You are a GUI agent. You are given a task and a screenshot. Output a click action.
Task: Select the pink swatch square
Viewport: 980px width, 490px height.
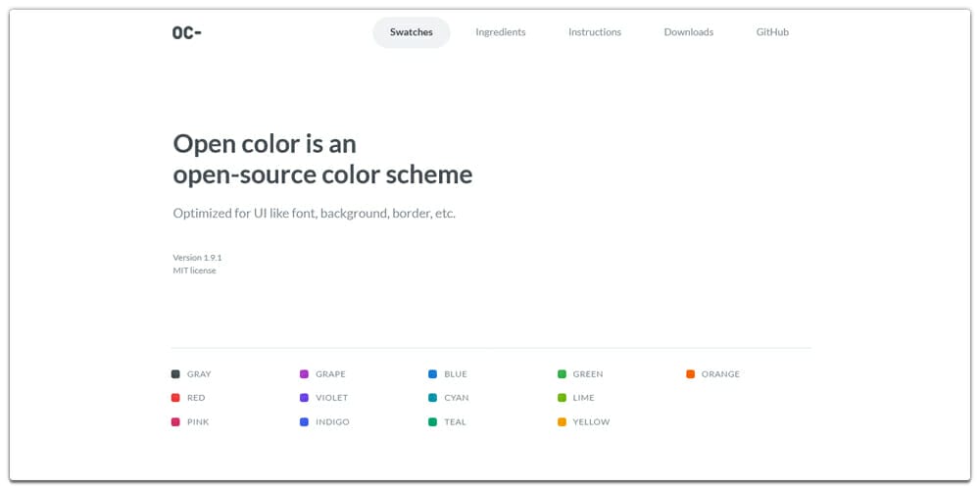coord(175,422)
